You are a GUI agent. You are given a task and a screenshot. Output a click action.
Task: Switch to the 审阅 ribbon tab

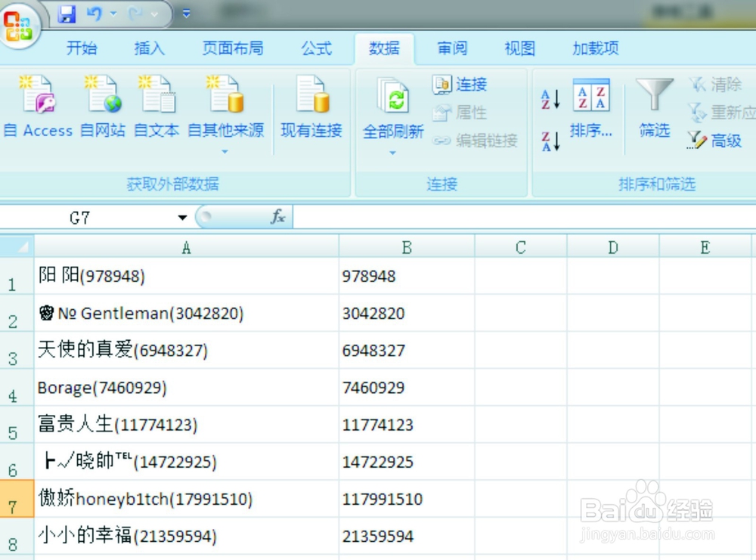[x=451, y=48]
